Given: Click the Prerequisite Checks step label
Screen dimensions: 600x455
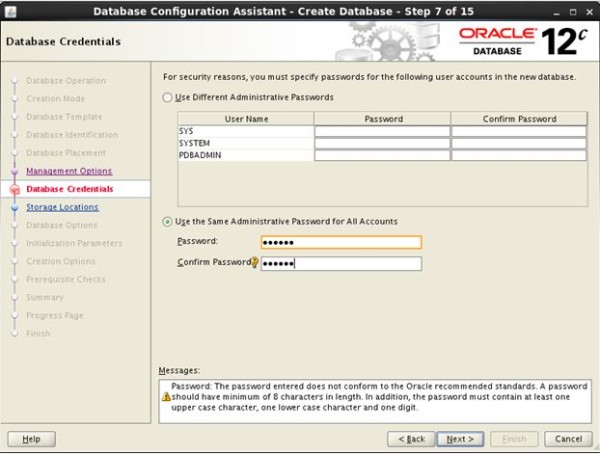Looking at the screenshot, I should 66,279.
